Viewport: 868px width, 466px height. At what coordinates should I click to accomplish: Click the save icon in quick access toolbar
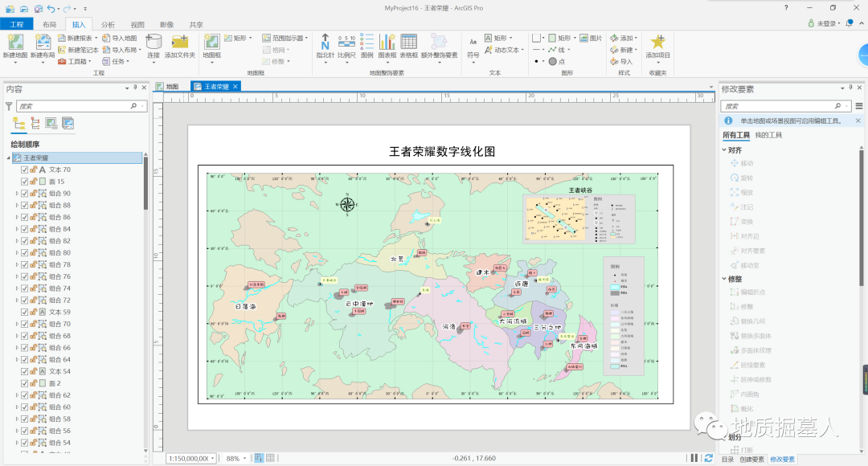(39, 9)
